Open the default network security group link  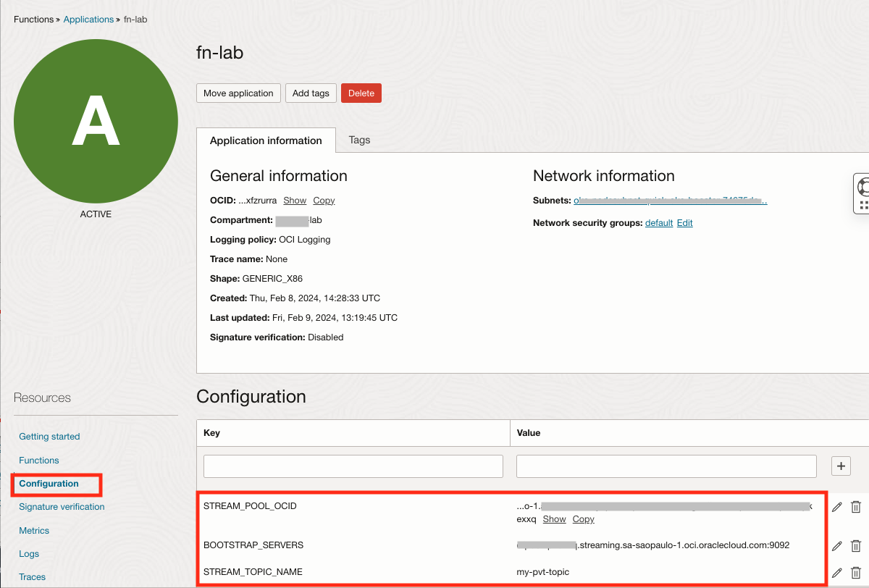click(659, 223)
